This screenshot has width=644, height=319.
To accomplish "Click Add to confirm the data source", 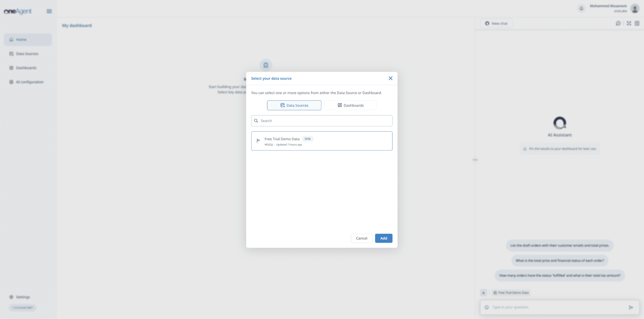I will point(383,238).
